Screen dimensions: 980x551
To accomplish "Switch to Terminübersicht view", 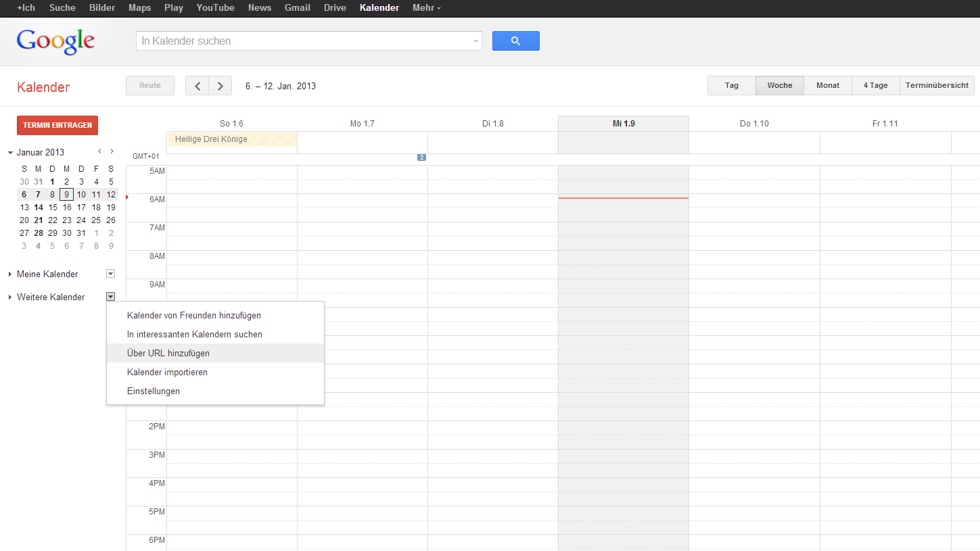I will coord(937,85).
